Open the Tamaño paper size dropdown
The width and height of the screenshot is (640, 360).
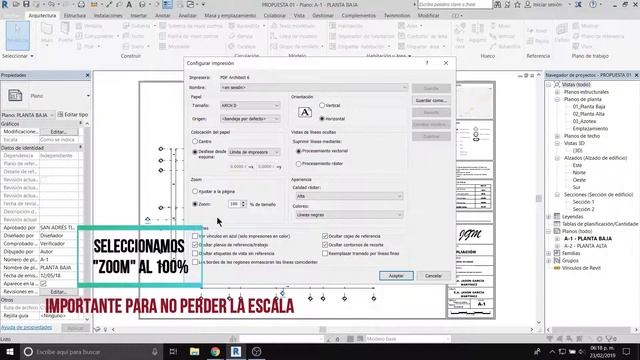pyautogui.click(x=250, y=105)
